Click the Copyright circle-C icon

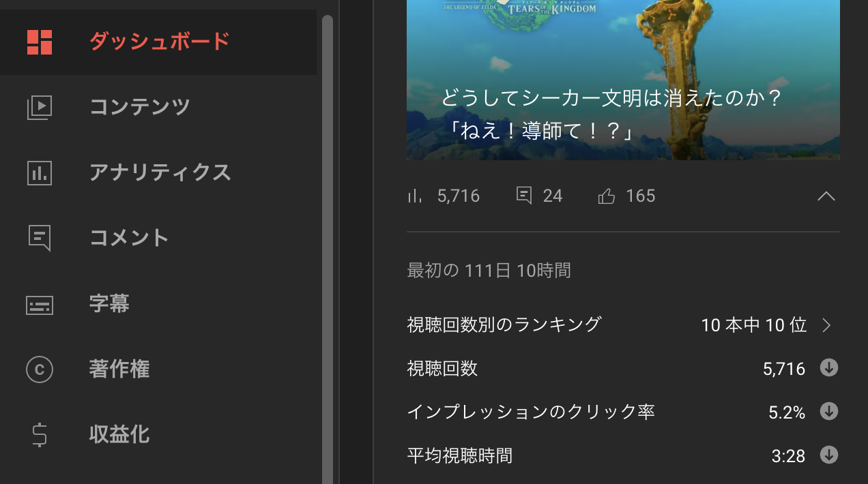[x=40, y=369]
